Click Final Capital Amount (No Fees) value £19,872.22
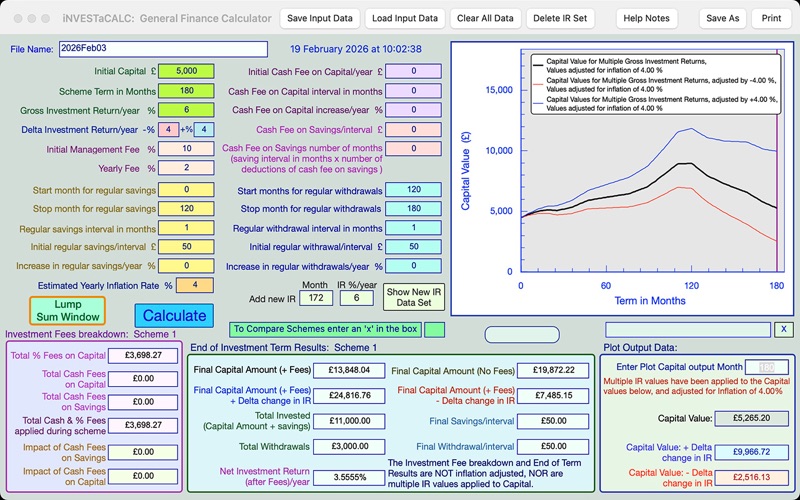The width and height of the screenshot is (800, 500). (553, 370)
